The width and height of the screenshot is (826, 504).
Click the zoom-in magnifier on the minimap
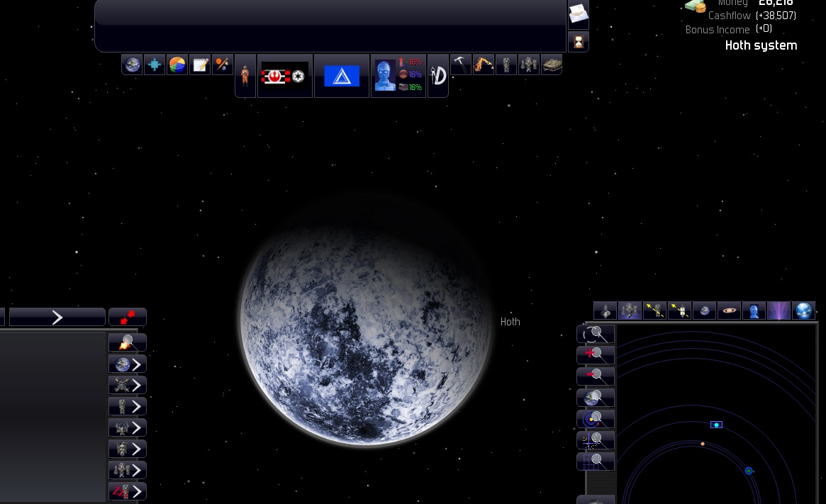(x=596, y=354)
